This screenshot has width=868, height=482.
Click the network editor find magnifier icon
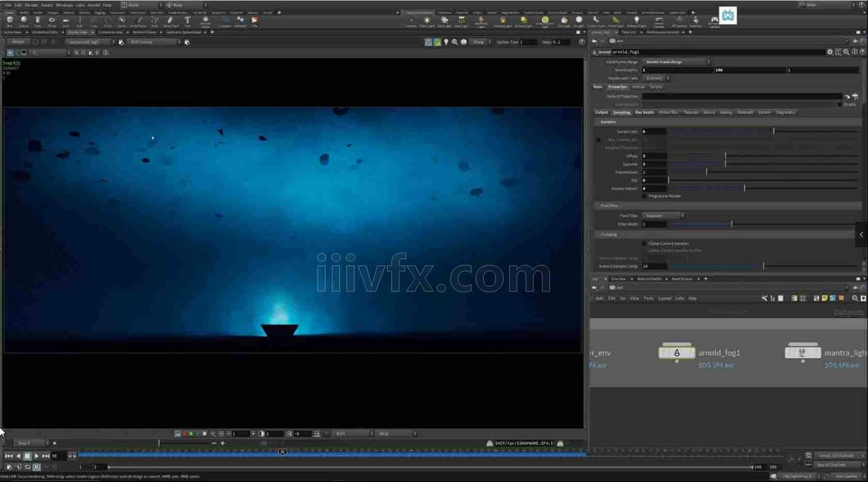coord(855,298)
